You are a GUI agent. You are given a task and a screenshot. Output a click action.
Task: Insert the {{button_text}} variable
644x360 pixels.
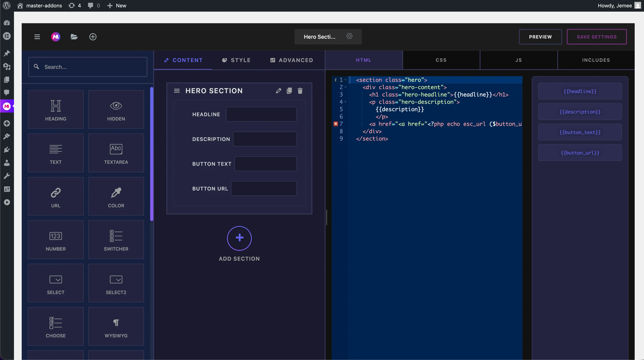[x=580, y=132]
